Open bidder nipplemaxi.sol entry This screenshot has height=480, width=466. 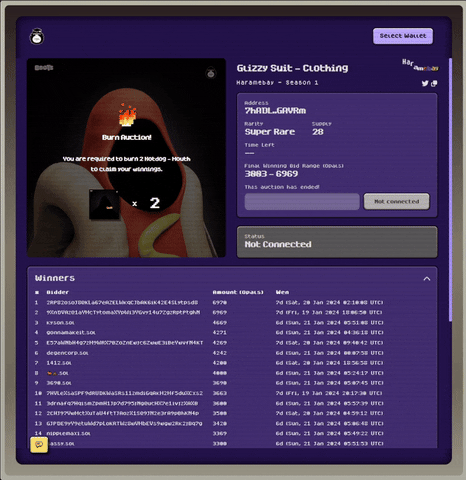[x=68, y=434]
